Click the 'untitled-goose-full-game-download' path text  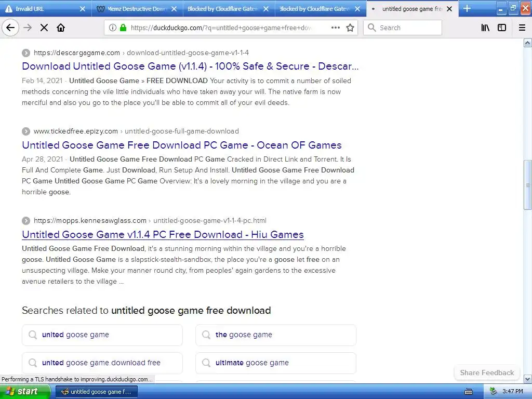tap(182, 131)
